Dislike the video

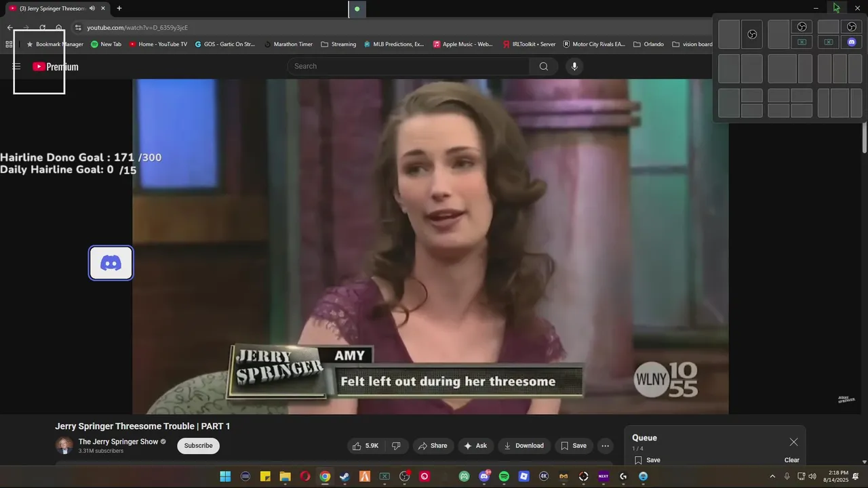396,445
